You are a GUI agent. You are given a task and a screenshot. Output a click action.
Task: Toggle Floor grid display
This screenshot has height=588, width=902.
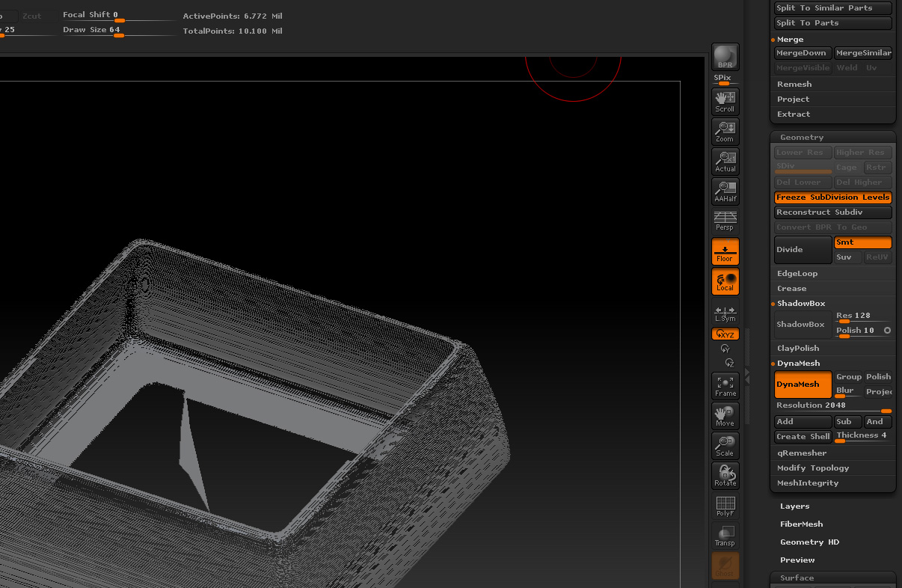(724, 251)
